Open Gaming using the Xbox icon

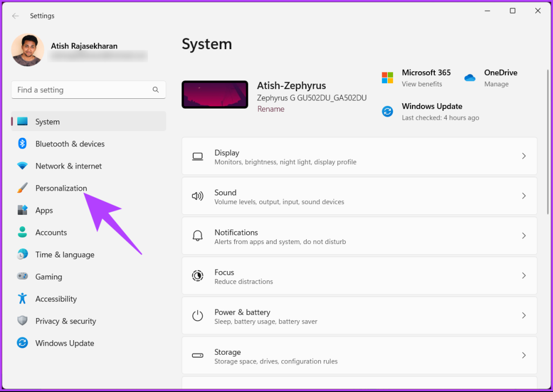[x=22, y=276]
